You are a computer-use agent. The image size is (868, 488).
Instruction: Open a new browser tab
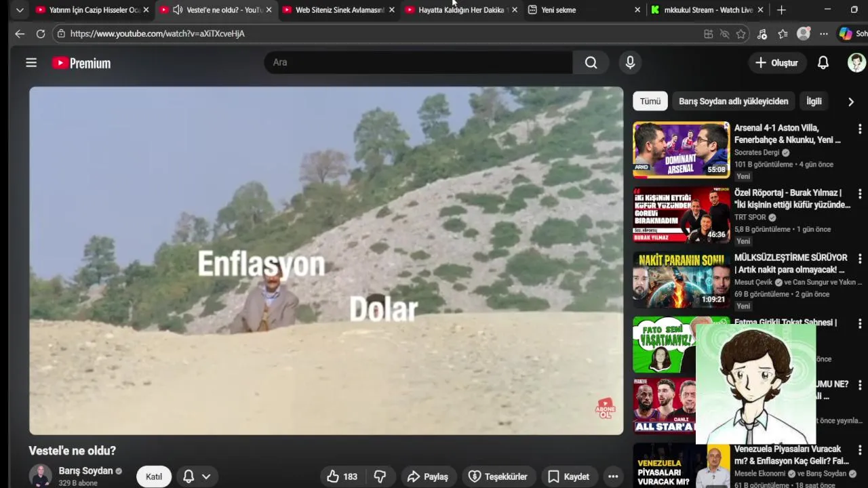click(781, 10)
